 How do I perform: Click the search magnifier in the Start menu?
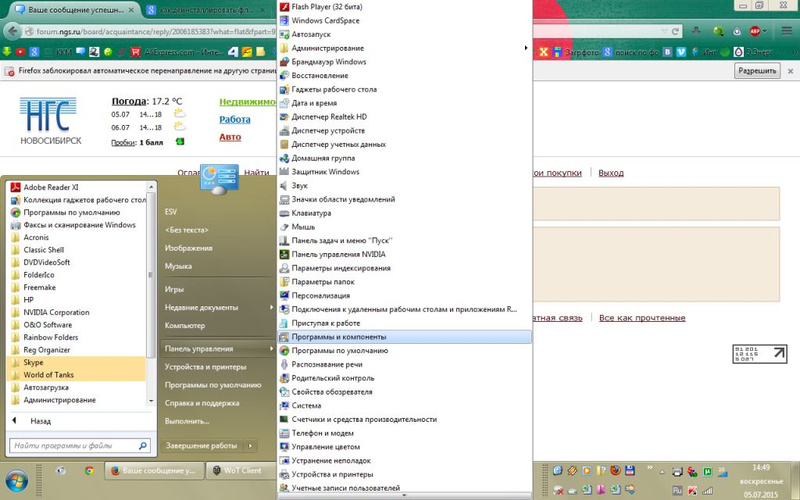[143, 445]
